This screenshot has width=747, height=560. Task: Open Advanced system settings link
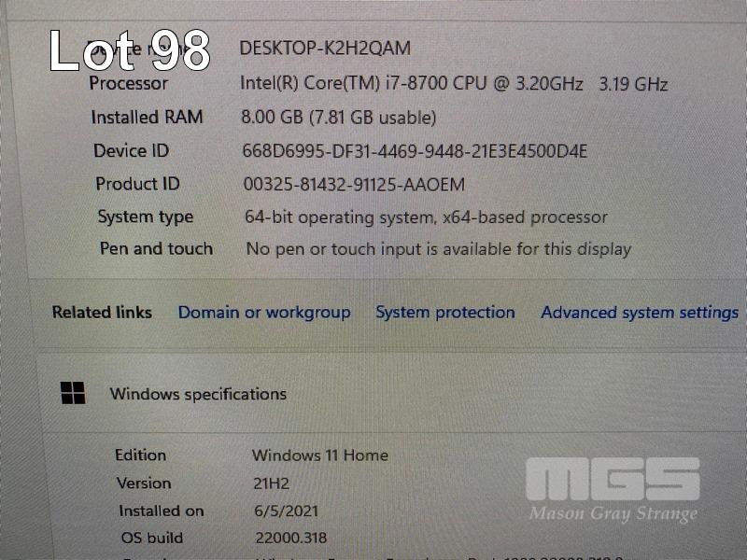[x=640, y=313]
